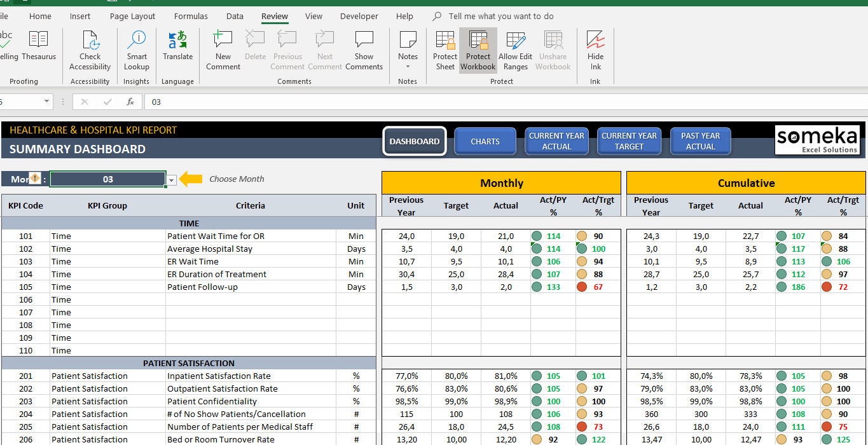
Task: Open CURRENT YEAR TARGET view
Action: pos(629,141)
